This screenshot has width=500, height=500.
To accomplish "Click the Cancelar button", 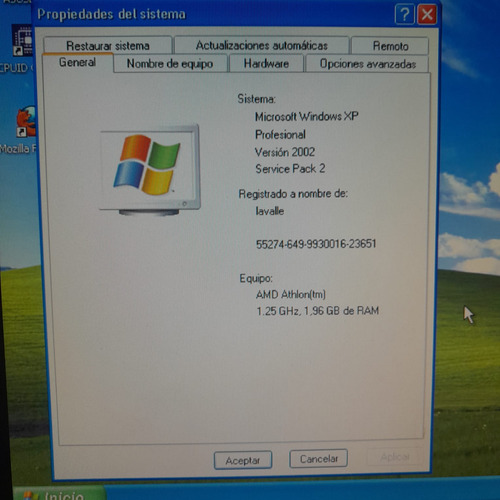I will pos(319,459).
